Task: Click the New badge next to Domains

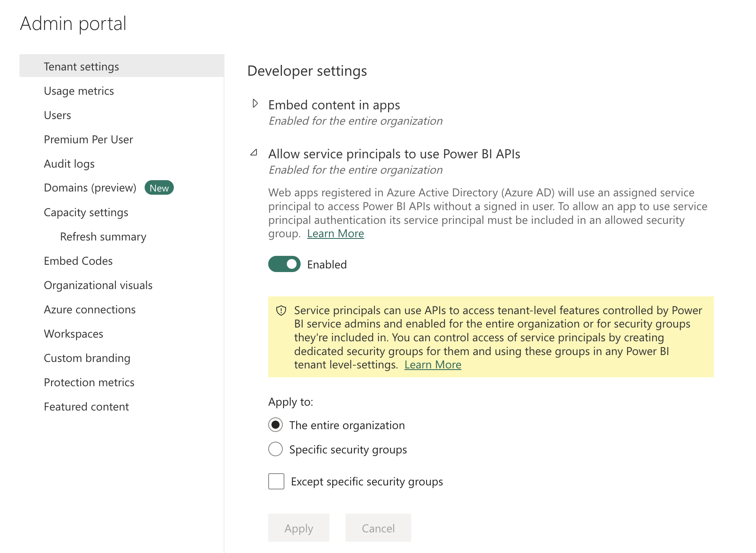Action: (x=159, y=187)
